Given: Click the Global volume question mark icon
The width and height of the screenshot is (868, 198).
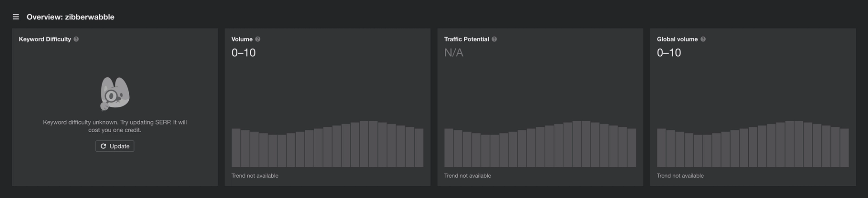Looking at the screenshot, I should (x=703, y=39).
